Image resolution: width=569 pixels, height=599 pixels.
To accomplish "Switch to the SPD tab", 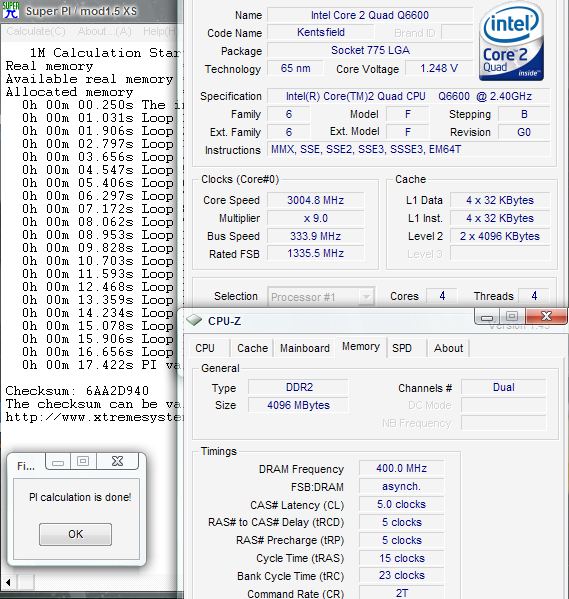I will (402, 348).
